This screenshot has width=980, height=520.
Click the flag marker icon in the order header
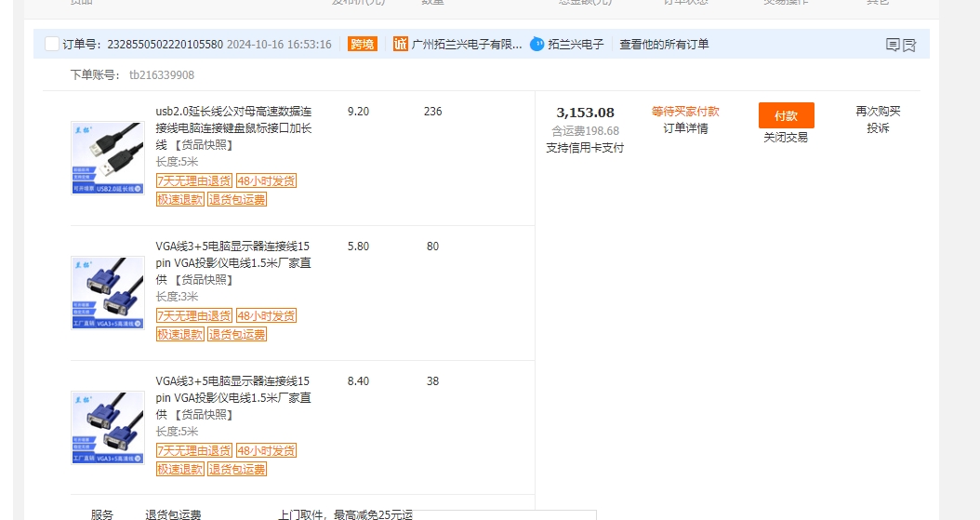[909, 45]
